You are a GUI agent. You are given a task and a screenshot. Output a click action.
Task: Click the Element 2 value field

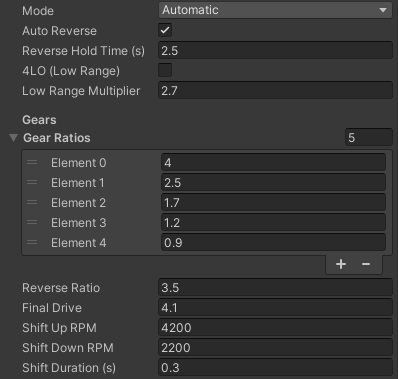(x=273, y=203)
